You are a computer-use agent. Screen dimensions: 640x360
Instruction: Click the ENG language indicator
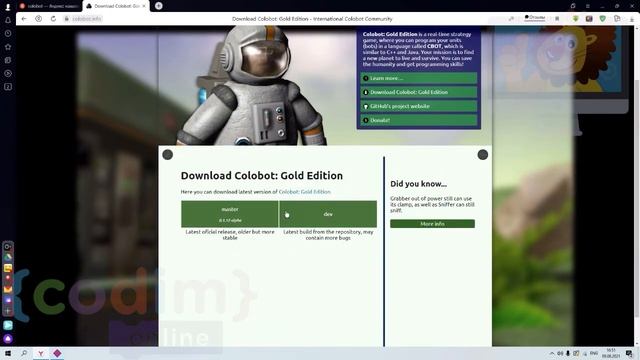pyautogui.click(x=594, y=353)
